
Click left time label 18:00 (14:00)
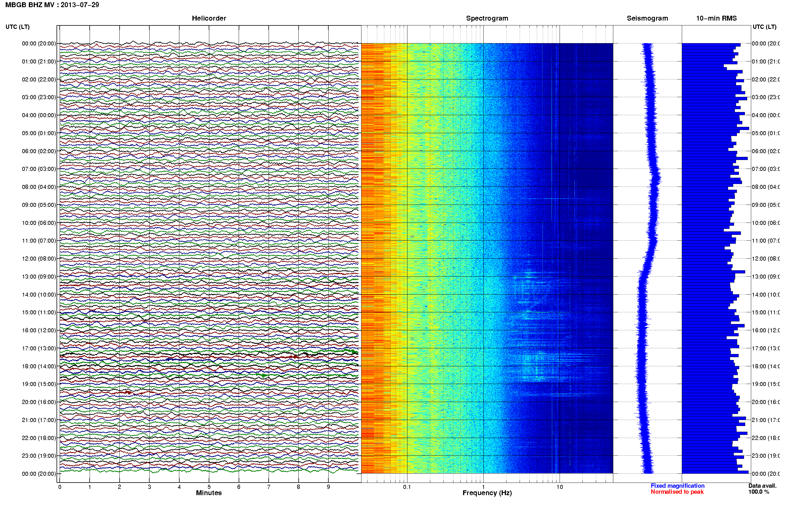[x=39, y=366]
